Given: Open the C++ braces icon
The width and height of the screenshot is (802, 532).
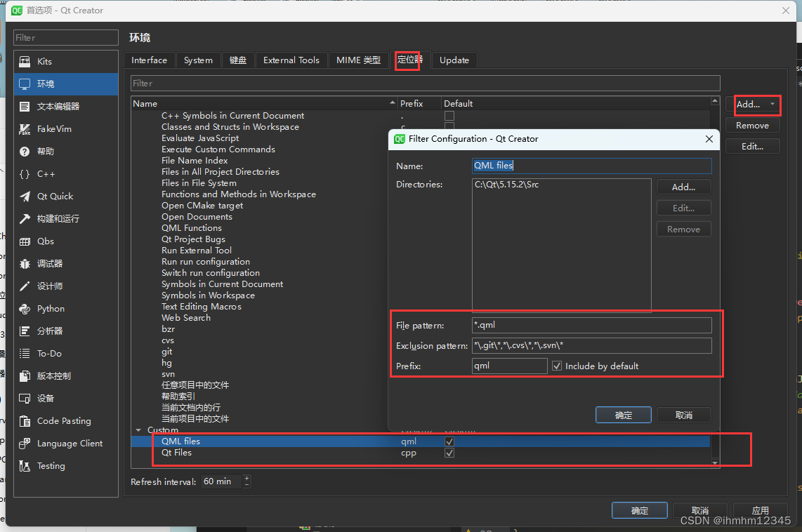Looking at the screenshot, I should 25,174.
